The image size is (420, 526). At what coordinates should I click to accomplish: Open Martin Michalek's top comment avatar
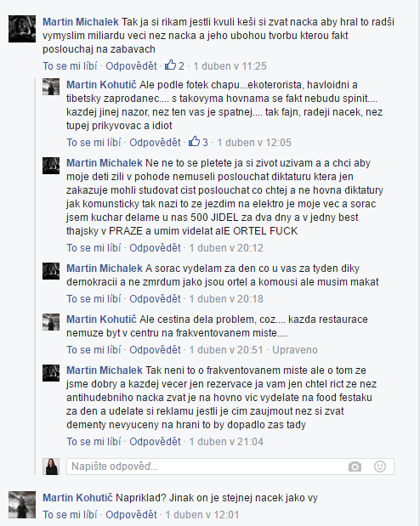[22, 29]
